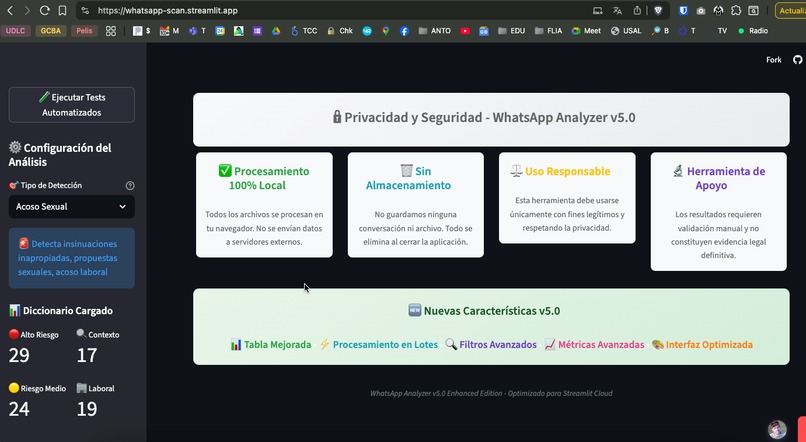Image resolution: width=806 pixels, height=442 pixels.
Task: Open the Google Drive bookmark icon
Action: (x=276, y=31)
